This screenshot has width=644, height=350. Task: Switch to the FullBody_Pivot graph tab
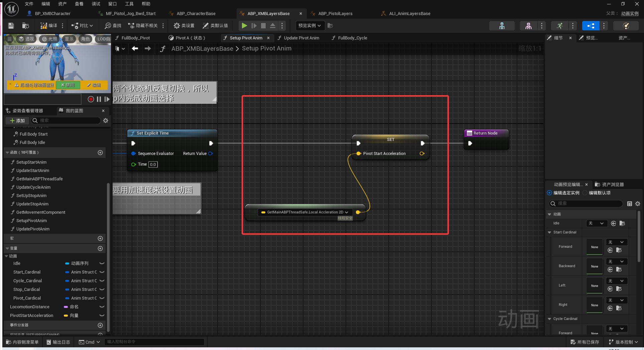point(135,38)
